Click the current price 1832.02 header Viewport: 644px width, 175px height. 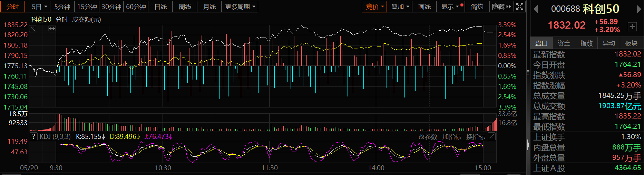click(567, 25)
